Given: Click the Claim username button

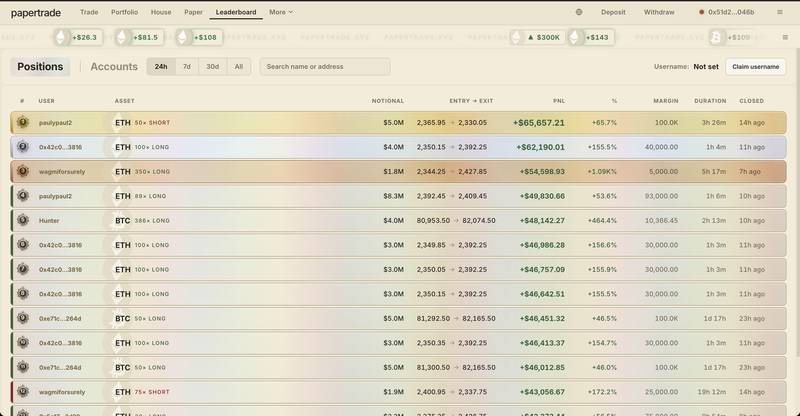Looking at the screenshot, I should click(x=756, y=66).
